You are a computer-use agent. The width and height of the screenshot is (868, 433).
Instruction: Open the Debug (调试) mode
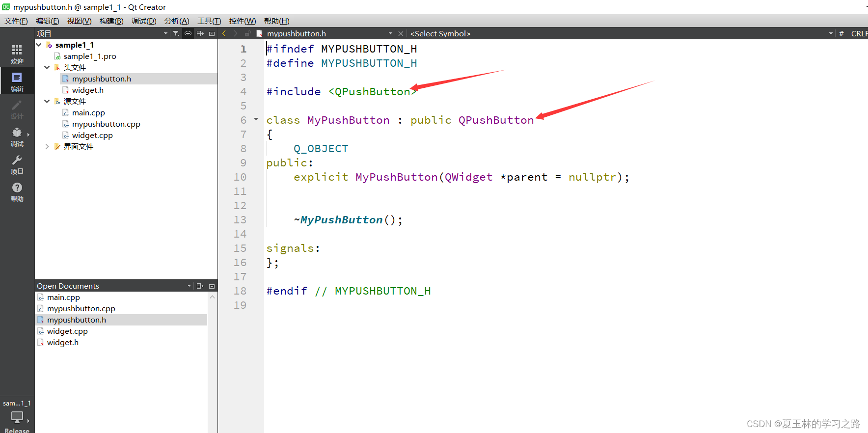coord(17,137)
